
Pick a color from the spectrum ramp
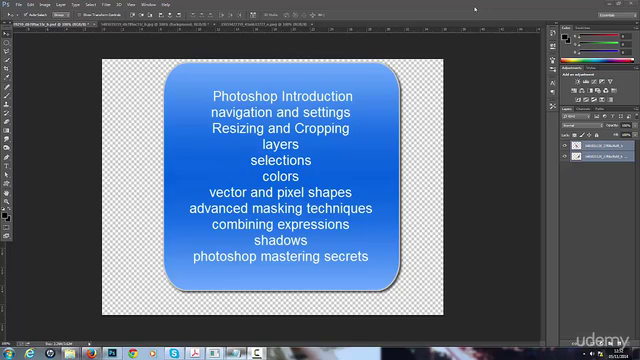point(597,60)
